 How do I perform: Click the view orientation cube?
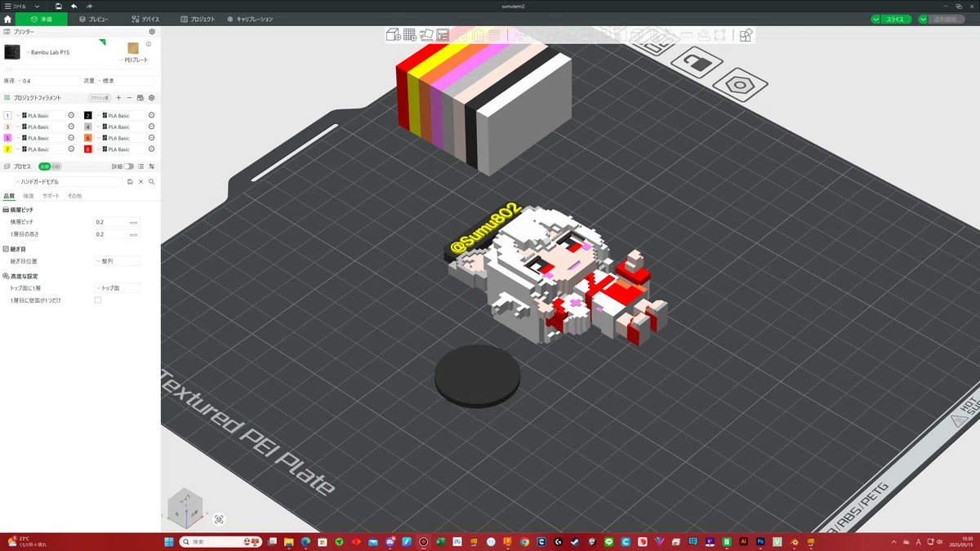185,509
